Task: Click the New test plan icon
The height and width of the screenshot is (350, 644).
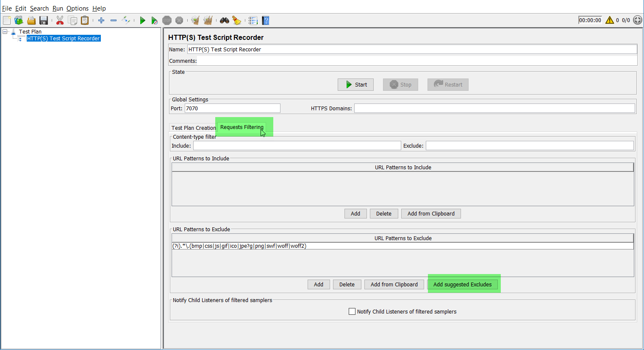Action: tap(7, 20)
